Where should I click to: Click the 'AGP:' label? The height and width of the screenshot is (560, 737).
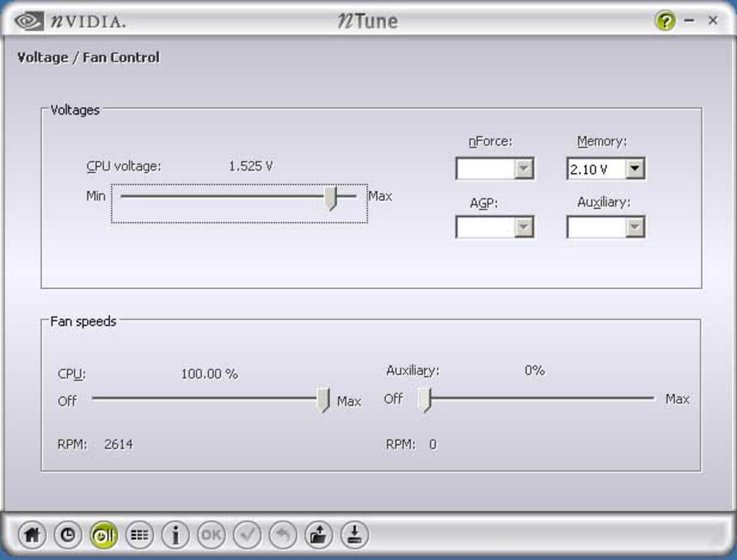click(484, 203)
